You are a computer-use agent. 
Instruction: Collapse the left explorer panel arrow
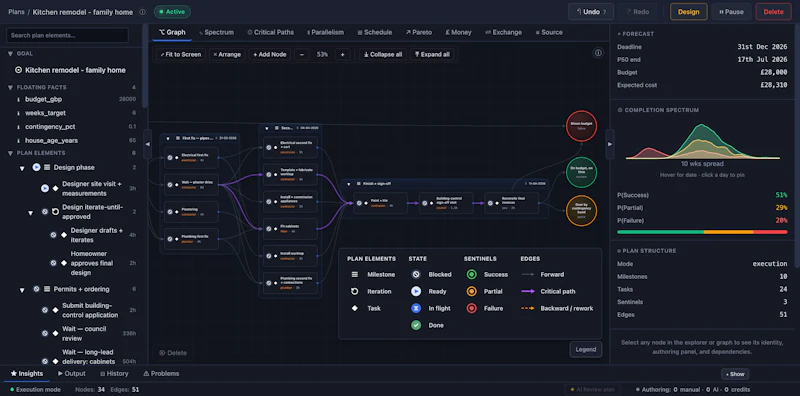(x=147, y=144)
